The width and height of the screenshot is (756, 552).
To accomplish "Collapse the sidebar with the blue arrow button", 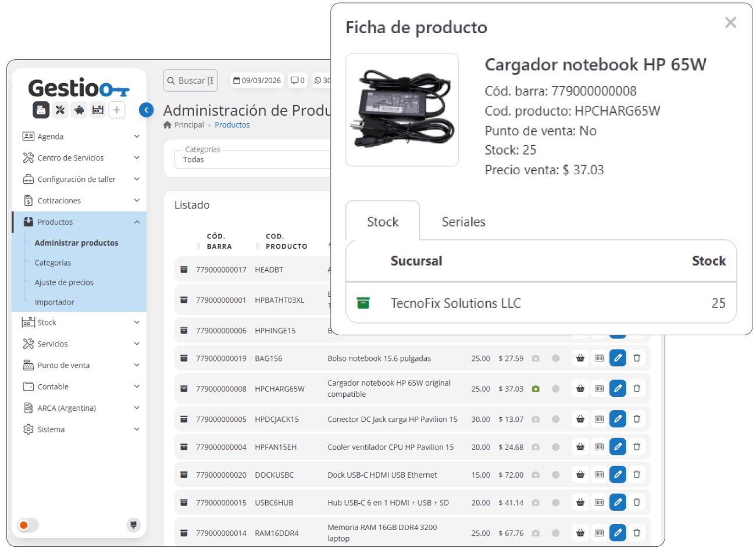I will tap(147, 110).
